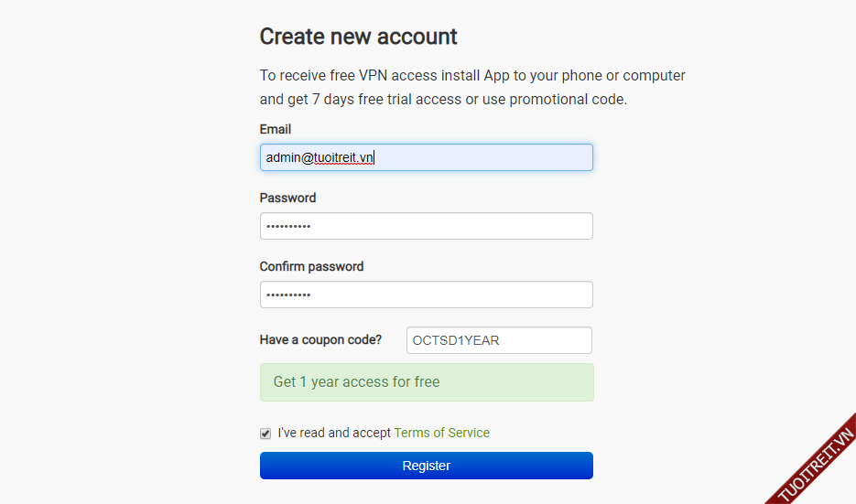Click the Password label text
The width and height of the screenshot is (856, 504).
tap(287, 198)
